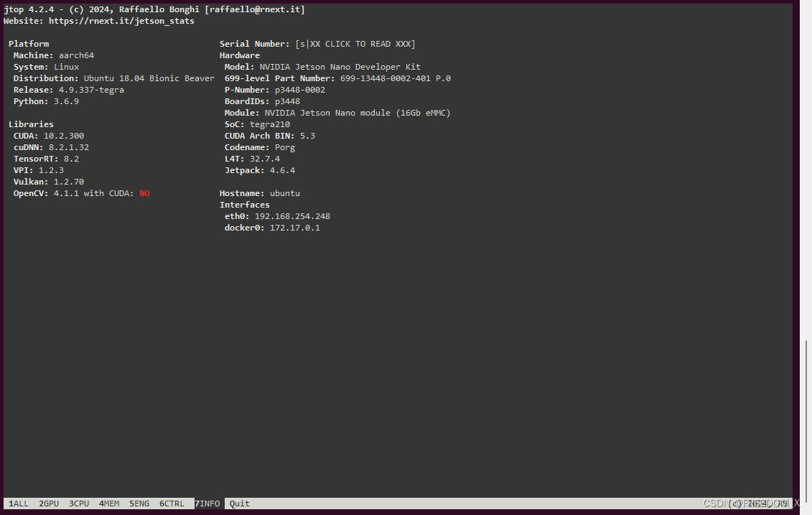Click the serial number 'CLICK TO READ' field

pyautogui.click(x=355, y=44)
